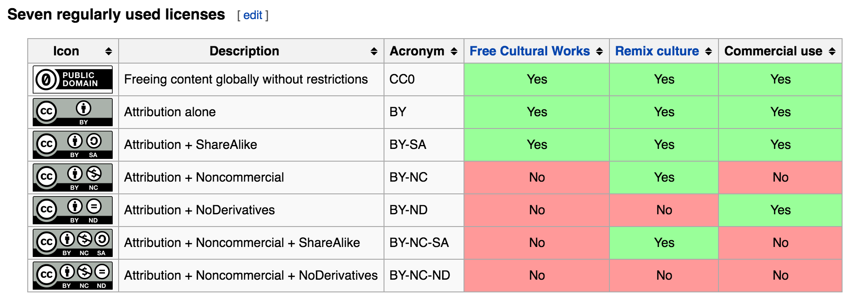
Task: Toggle sort arrows next to Remix culture
Action: [x=708, y=51]
